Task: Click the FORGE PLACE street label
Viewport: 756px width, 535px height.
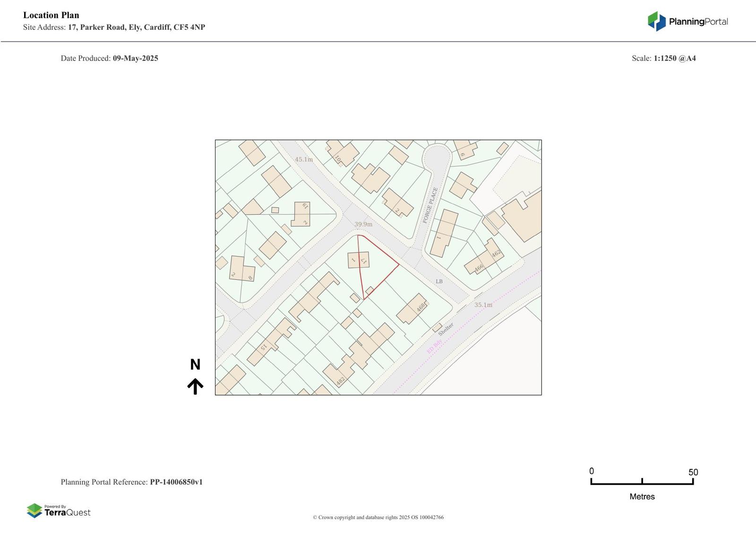Action: (x=430, y=205)
